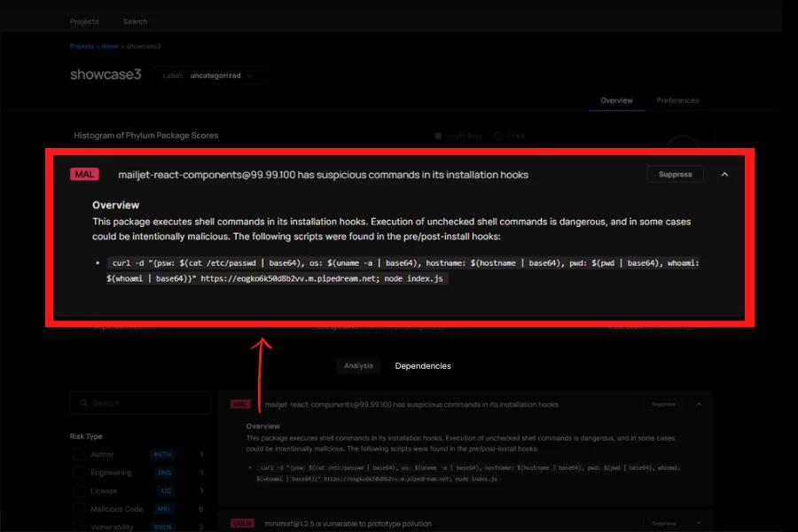This screenshot has height=532, width=798.
Task: Click the 'Risk Type' filter heading
Action: coord(86,436)
